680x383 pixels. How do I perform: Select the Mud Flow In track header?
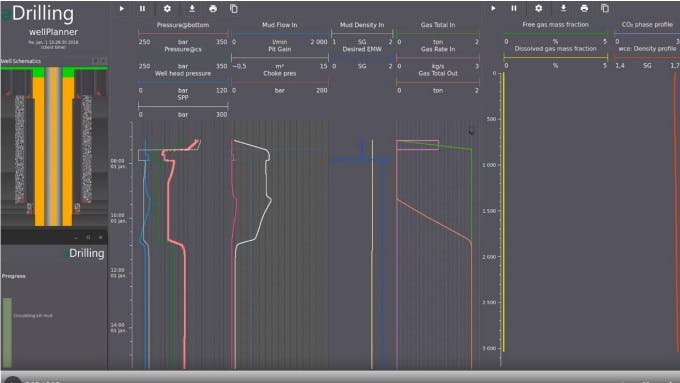279,25
